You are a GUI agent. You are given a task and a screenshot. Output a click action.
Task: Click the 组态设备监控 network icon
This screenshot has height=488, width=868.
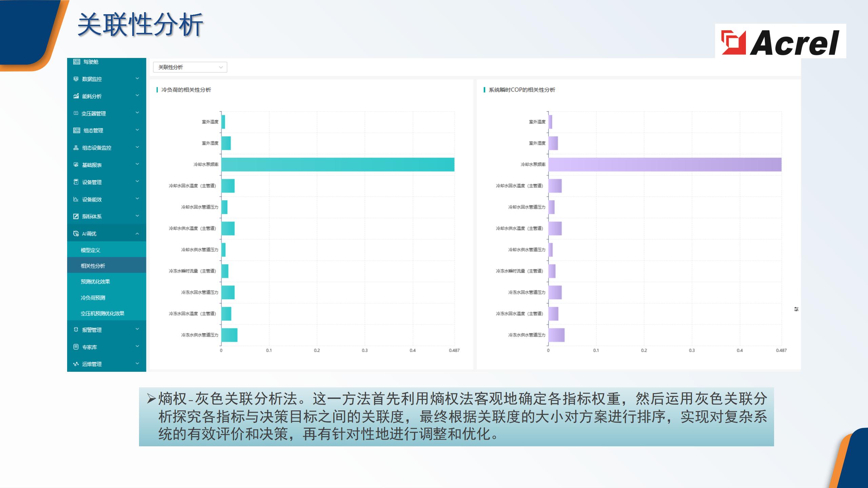(76, 148)
